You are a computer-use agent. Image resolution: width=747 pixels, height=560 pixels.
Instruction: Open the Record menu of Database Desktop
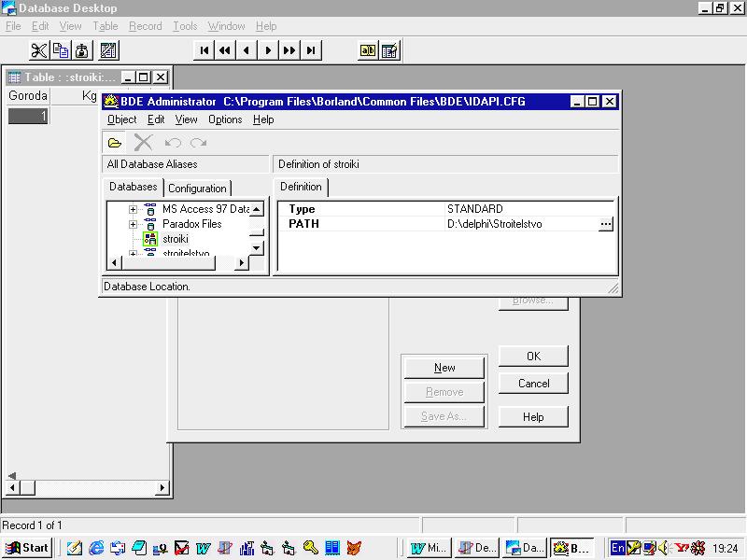(146, 26)
